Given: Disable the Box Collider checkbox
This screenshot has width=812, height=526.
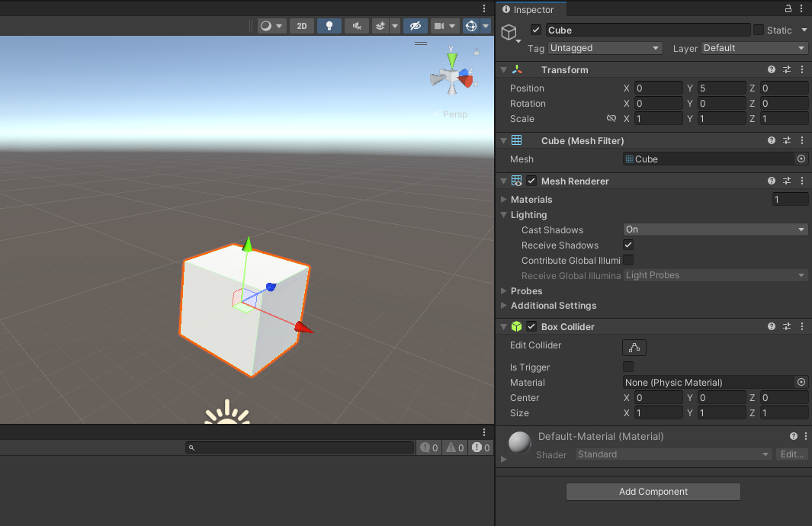Looking at the screenshot, I should pos(531,326).
